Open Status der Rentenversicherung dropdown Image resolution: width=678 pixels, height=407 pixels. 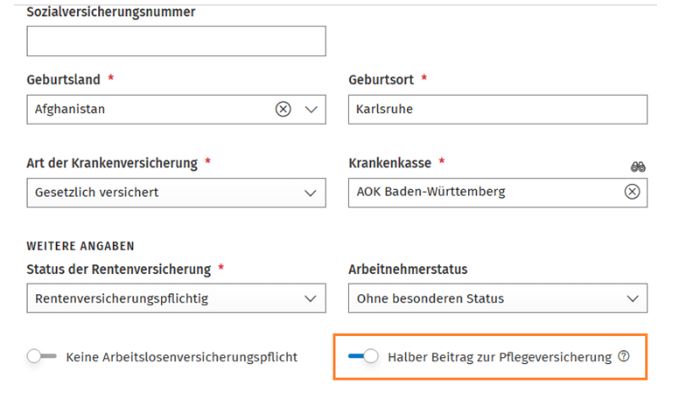(x=176, y=298)
